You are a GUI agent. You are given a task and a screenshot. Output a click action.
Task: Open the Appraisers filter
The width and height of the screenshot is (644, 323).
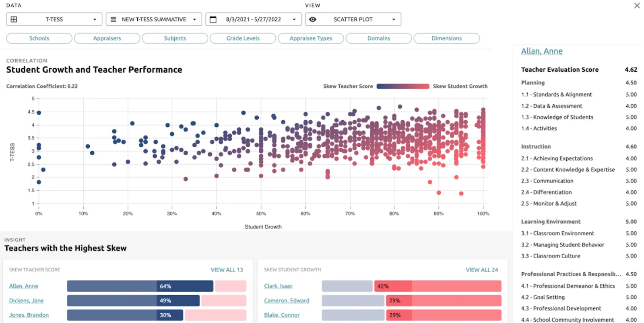tap(107, 38)
